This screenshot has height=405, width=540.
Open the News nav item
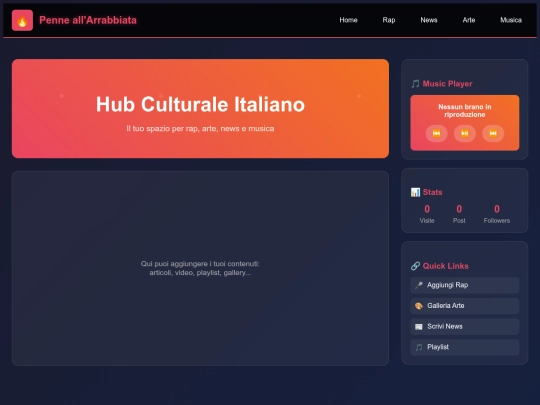pos(428,20)
